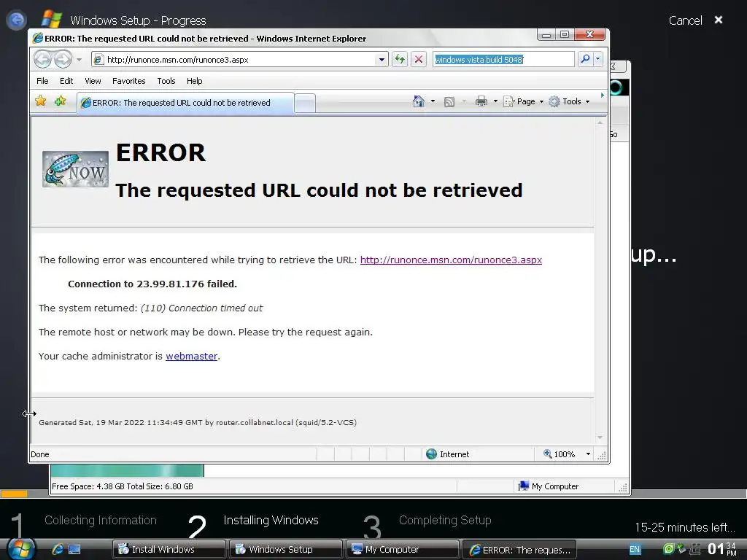Click the Show Desktop quick launch icon

(74, 549)
